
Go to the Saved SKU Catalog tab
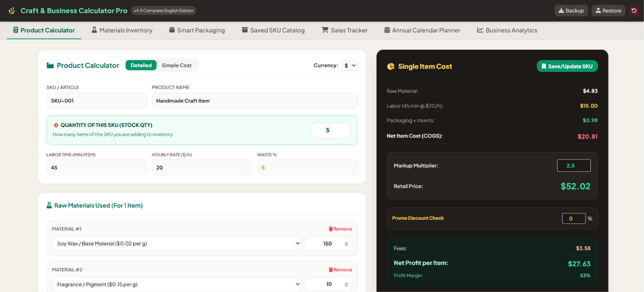(x=273, y=30)
